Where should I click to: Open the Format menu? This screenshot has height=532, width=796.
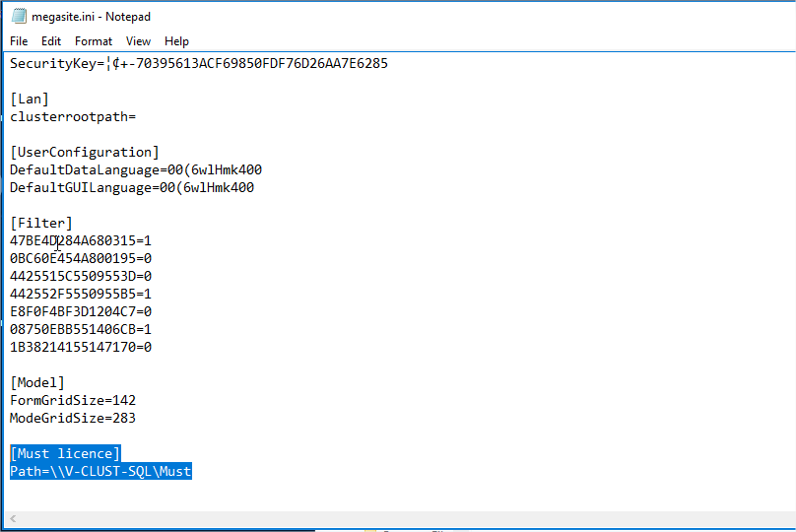pyautogui.click(x=94, y=41)
